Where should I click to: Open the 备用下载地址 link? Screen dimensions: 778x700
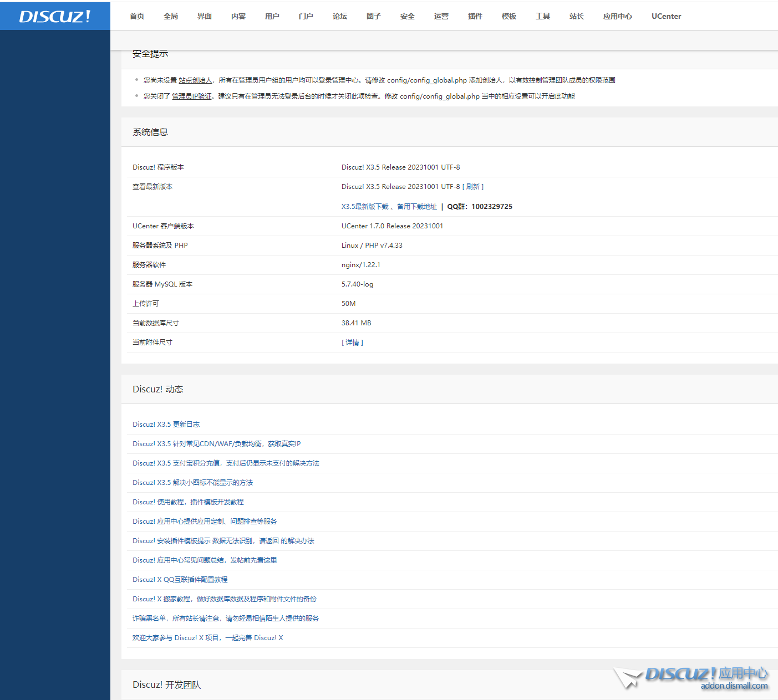(417, 207)
